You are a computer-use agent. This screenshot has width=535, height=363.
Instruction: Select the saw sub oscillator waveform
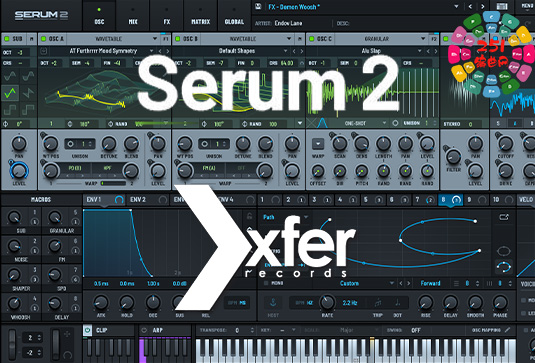click(28, 92)
